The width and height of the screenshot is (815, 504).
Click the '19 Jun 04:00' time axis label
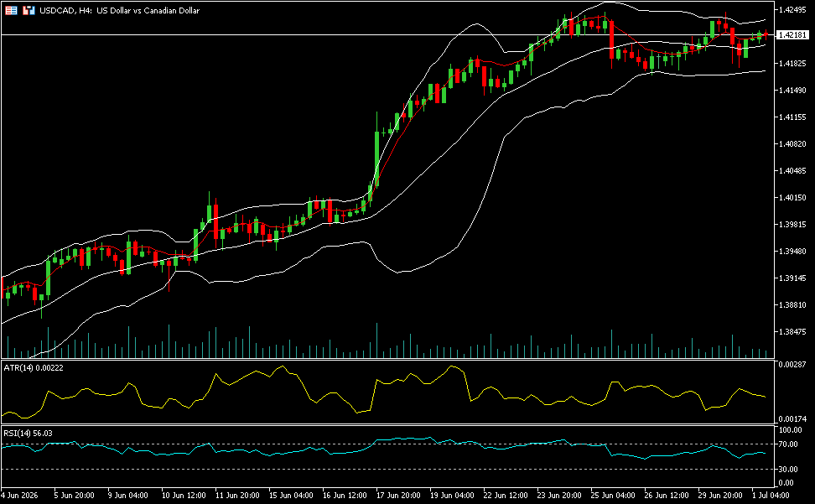[x=452, y=495]
